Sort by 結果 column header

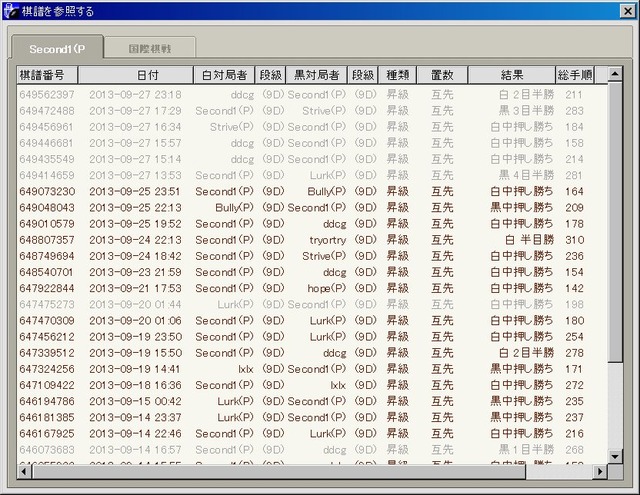pos(511,75)
